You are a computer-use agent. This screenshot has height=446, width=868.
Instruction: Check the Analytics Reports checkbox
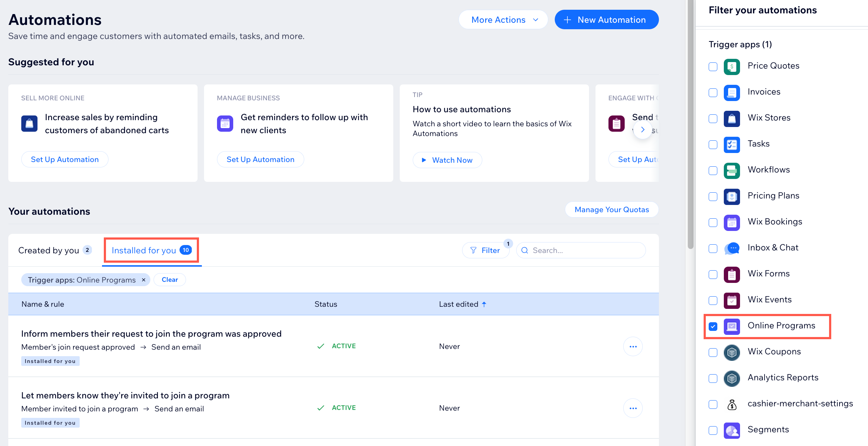713,379
